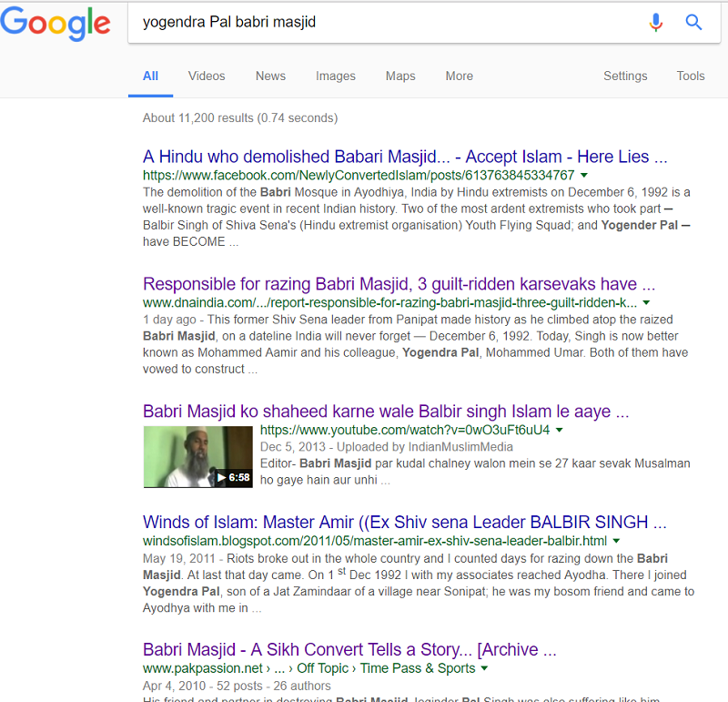Switch to the News tab
This screenshot has height=702, width=728.
pyautogui.click(x=270, y=76)
